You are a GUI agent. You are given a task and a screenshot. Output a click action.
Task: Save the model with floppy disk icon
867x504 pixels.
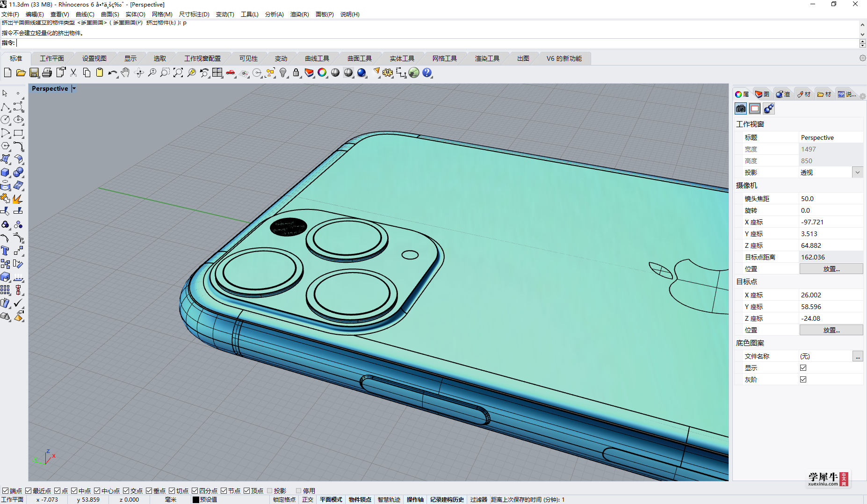pyautogui.click(x=34, y=72)
